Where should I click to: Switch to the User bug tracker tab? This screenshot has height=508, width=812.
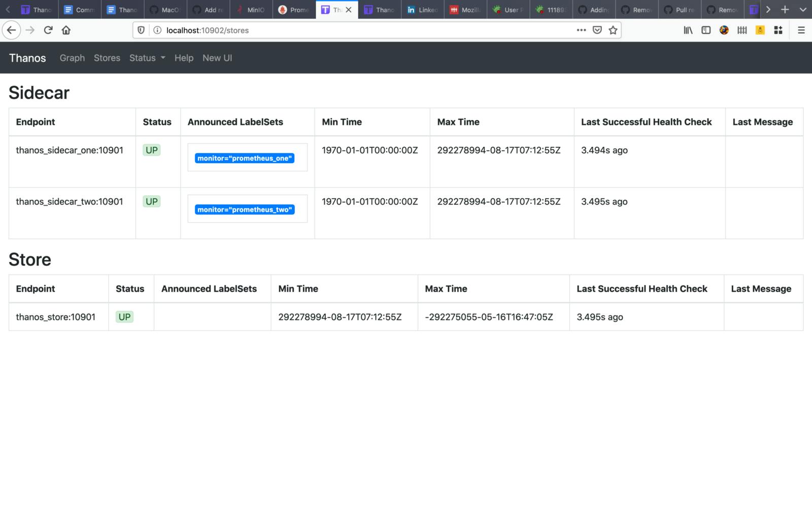point(508,10)
